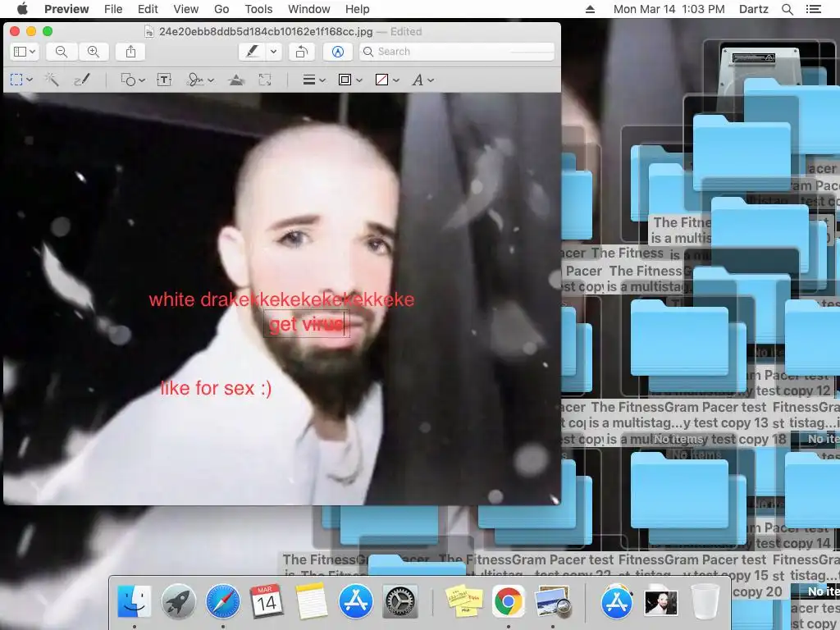Screen dimensions: 840x630
Task: Select the Instant Alpha wand tool
Action: [x=52, y=80]
